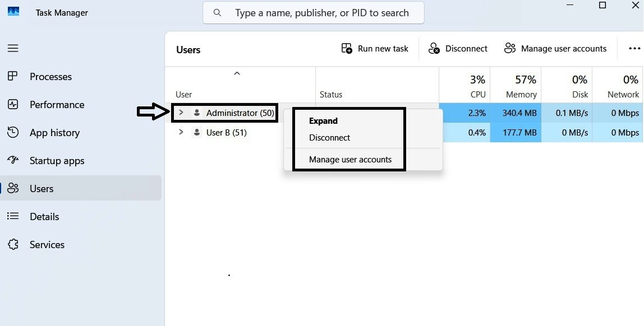The width and height of the screenshot is (644, 326).
Task: Open the Performance page
Action: 57,105
